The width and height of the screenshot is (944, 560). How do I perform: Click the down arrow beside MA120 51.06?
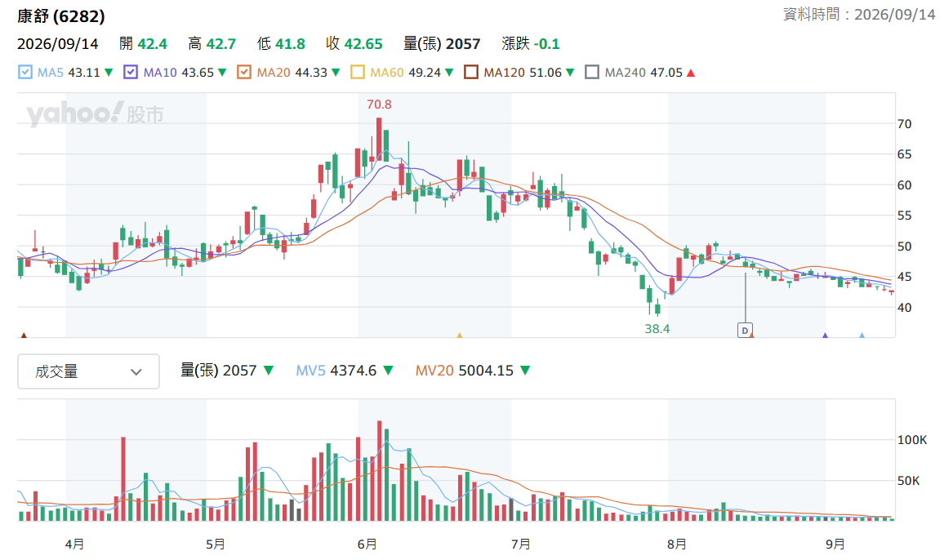(x=570, y=73)
